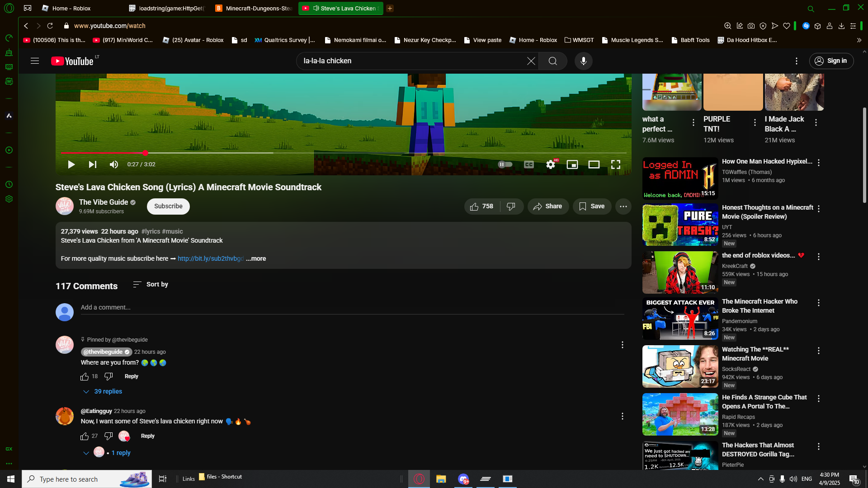This screenshot has width=868, height=488.
Task: Open the PURE TRASH review thumbnail
Action: [x=680, y=225]
